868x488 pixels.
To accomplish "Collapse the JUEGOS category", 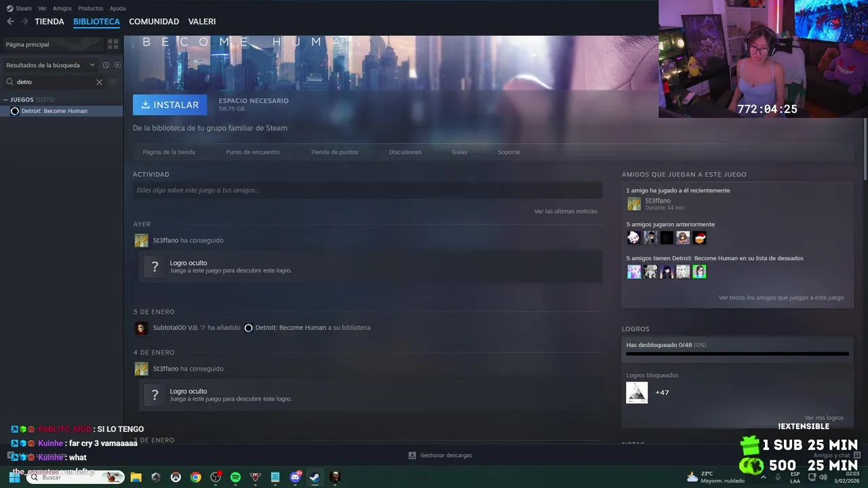I will pyautogui.click(x=6, y=100).
